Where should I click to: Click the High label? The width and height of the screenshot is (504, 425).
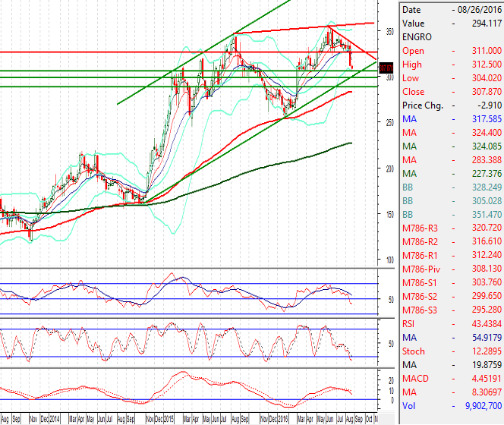pos(411,65)
